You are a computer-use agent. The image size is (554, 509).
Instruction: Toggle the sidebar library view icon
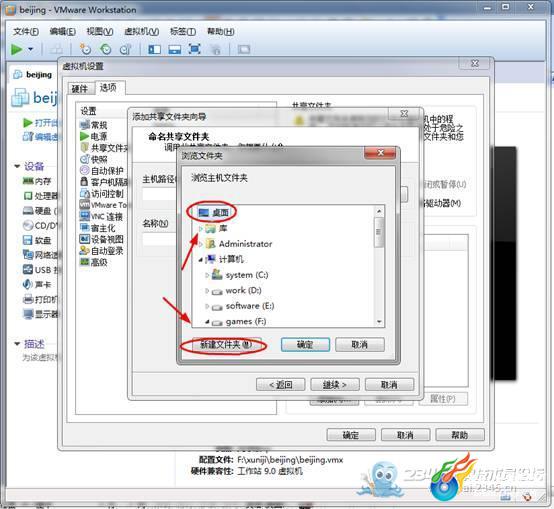click(154, 49)
